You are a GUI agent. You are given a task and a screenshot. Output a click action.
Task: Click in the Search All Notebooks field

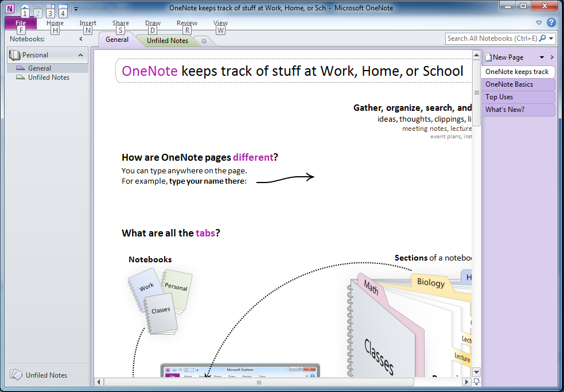[x=491, y=38]
